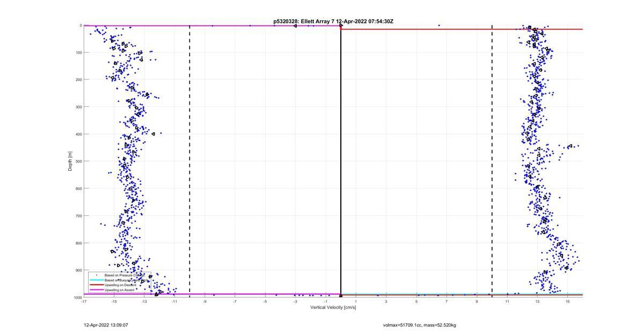Click the x-axis tick label '-5'
The height and width of the screenshot is (334, 644).
[265, 302]
